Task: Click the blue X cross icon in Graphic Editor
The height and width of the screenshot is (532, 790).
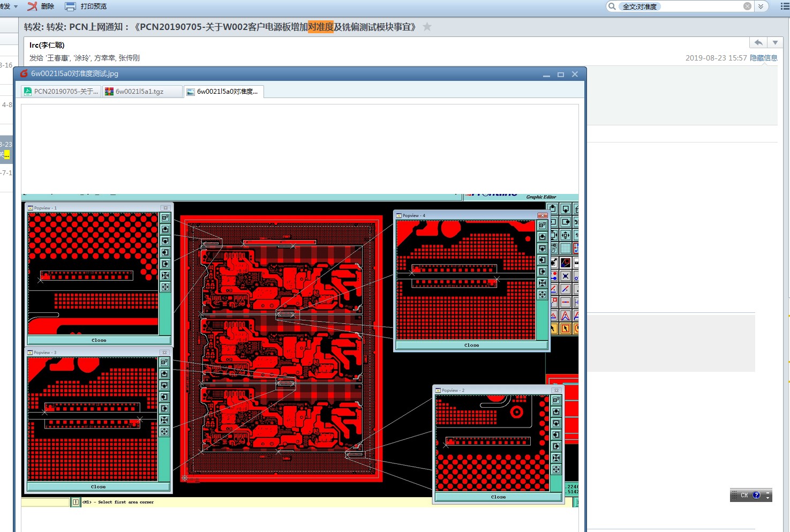Action: (566, 276)
